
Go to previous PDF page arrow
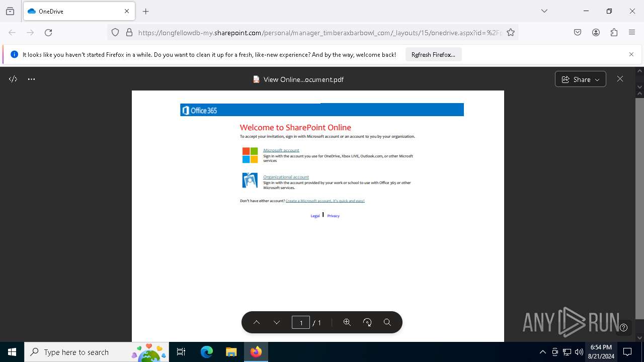256,323
